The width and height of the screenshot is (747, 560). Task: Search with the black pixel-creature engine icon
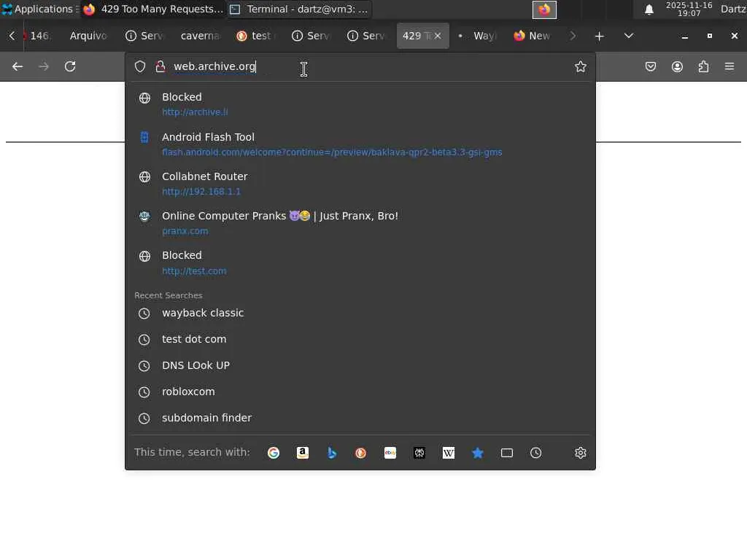pos(419,453)
